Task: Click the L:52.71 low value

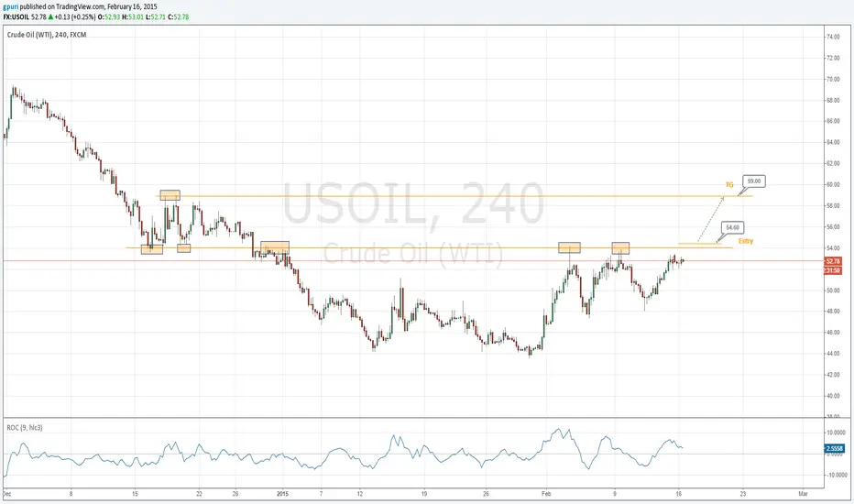Action: pos(155,16)
